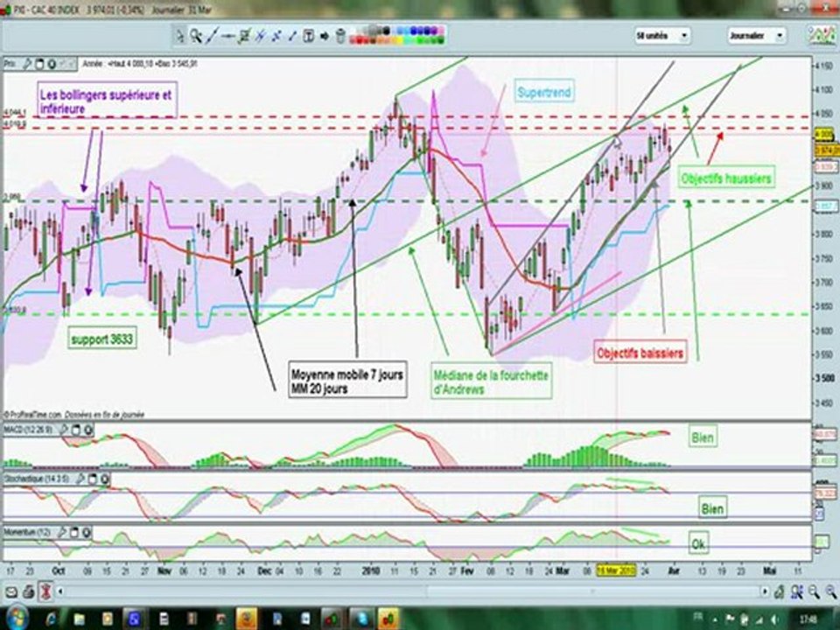The image size is (840, 630).
Task: Click the Momentum panel round icon
Action: pyautogui.click(x=86, y=533)
